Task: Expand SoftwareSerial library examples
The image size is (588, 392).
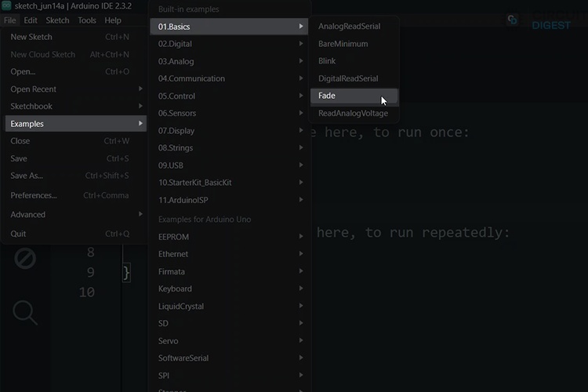Action: (229, 358)
